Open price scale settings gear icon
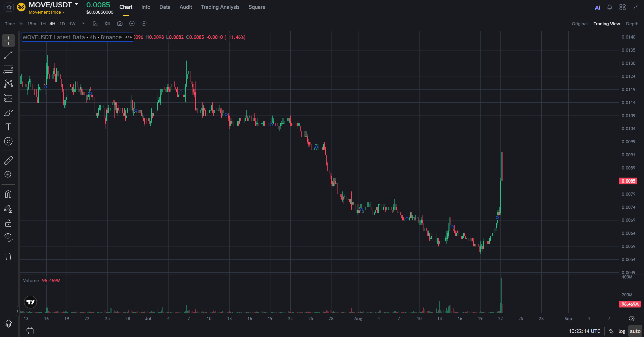Image resolution: width=644 pixels, height=337 pixels. (x=632, y=319)
